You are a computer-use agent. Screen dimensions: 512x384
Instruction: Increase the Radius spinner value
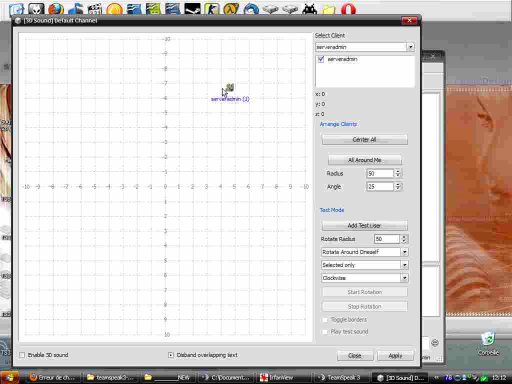point(398,171)
